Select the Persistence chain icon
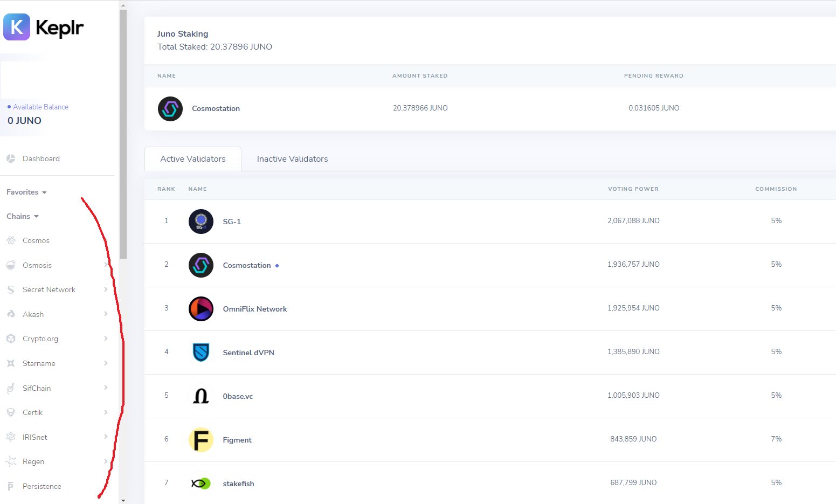Viewport: 836px width, 504px height. (x=11, y=486)
